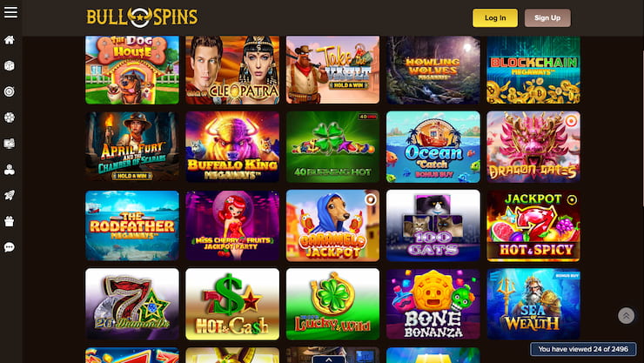Click the Bull Spins logo

(142, 17)
